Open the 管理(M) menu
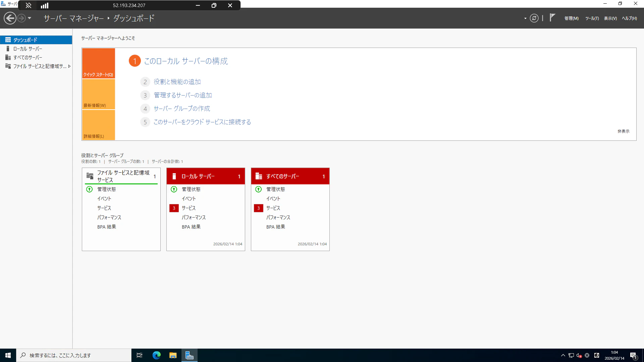 (571, 18)
